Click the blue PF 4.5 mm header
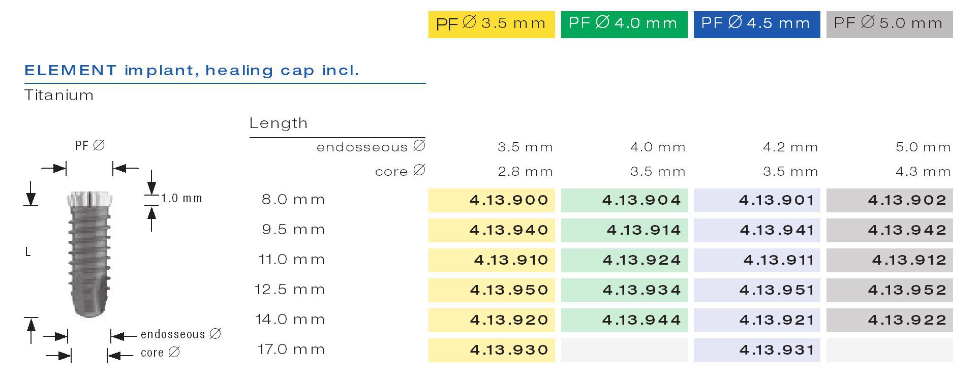 point(756,24)
